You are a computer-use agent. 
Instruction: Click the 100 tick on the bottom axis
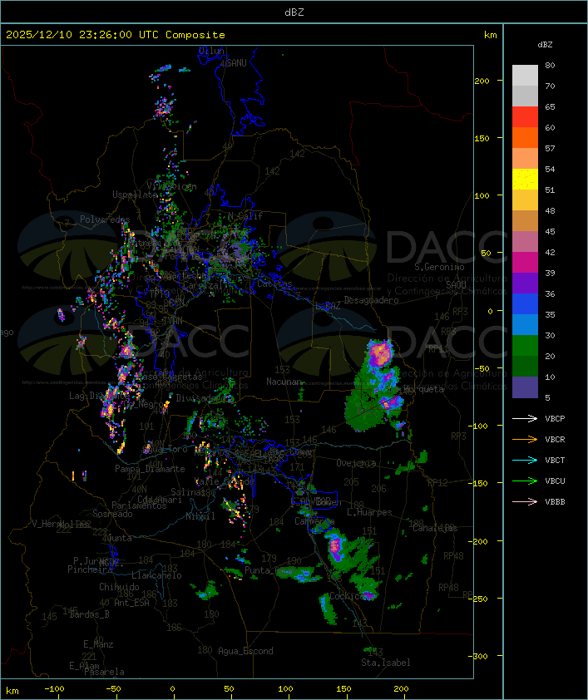click(x=286, y=689)
